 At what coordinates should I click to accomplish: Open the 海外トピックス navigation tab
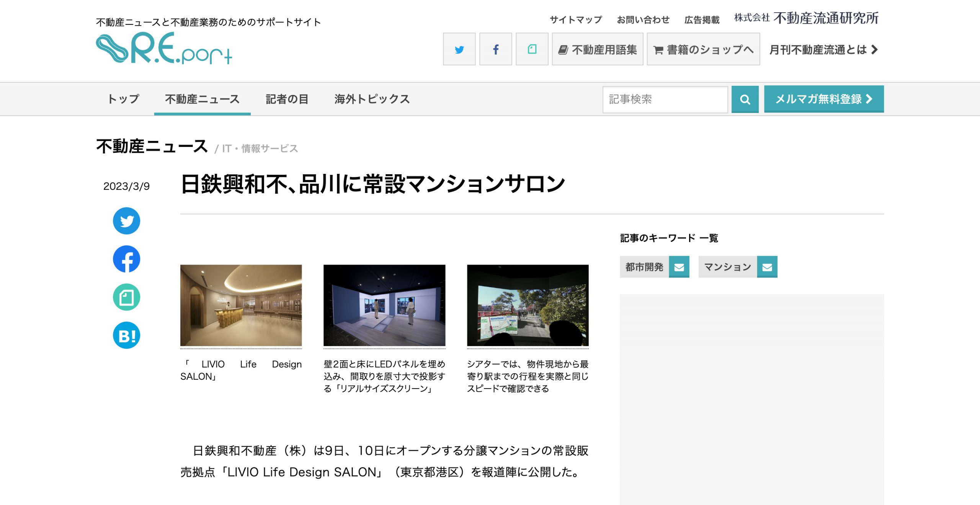point(372,99)
